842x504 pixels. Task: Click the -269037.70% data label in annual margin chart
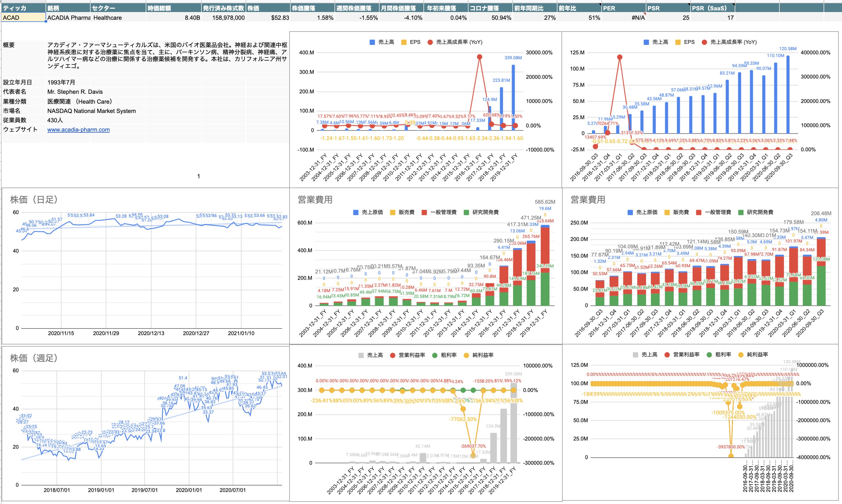coord(473,446)
